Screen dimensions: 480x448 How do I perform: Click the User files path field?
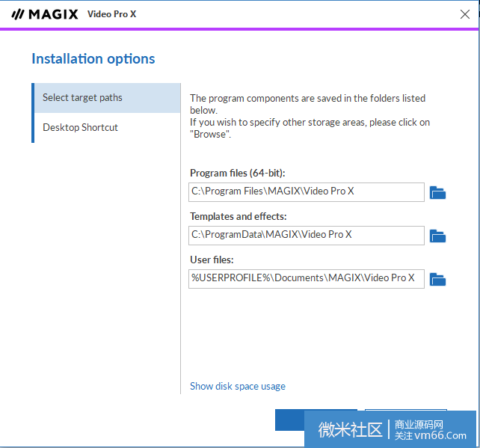coord(307,279)
